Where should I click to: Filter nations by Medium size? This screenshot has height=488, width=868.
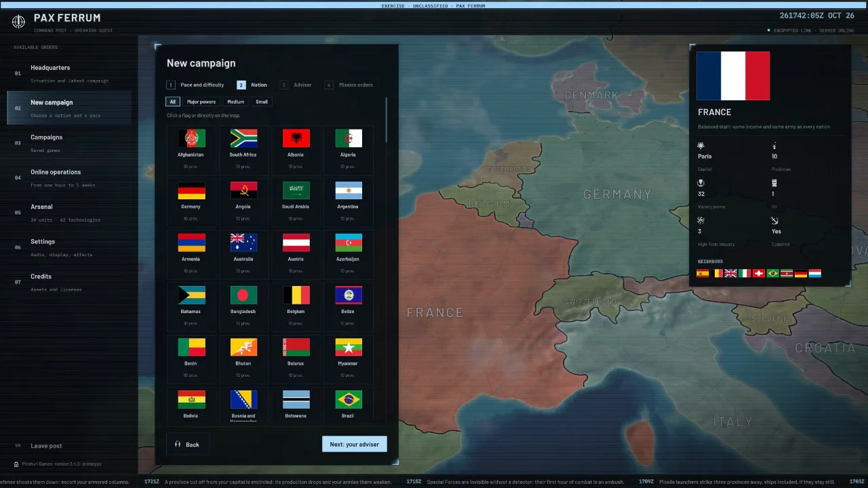pyautogui.click(x=235, y=102)
